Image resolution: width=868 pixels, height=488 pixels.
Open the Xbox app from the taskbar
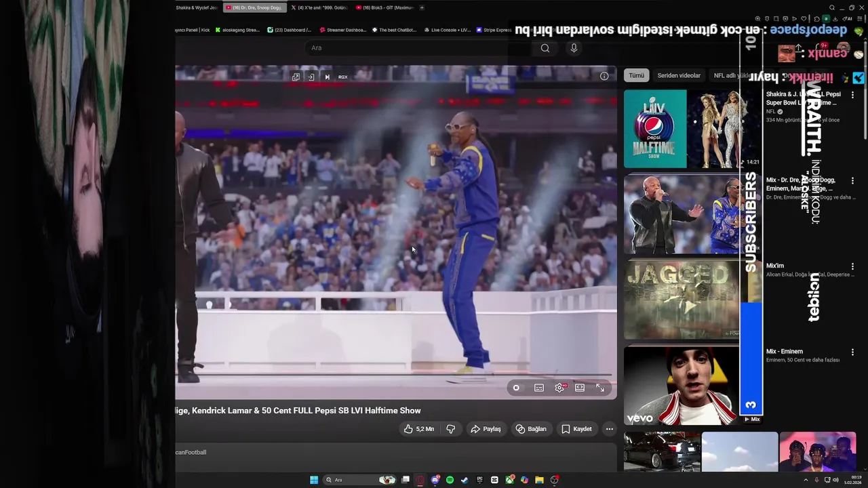pyautogui.click(x=509, y=480)
